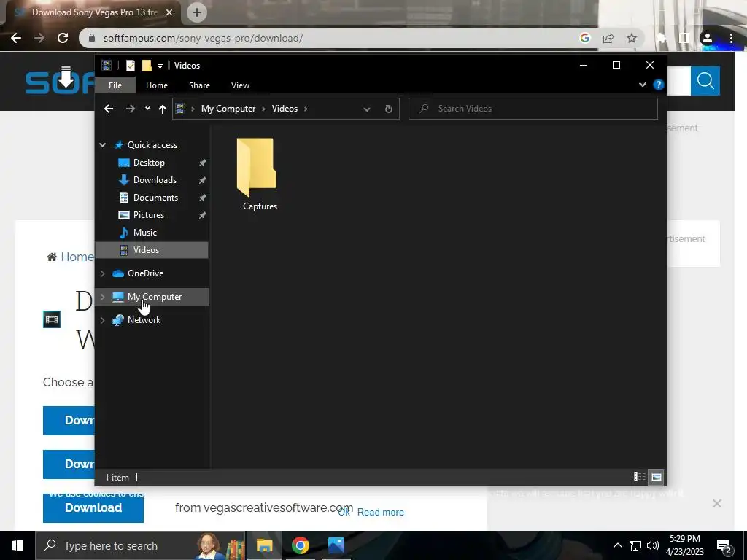Show hidden system tray icons

[x=617, y=545]
